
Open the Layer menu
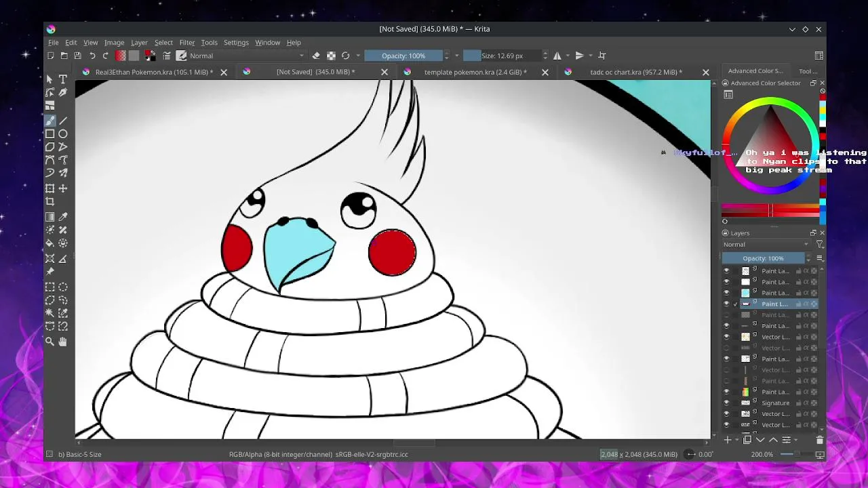coord(139,43)
